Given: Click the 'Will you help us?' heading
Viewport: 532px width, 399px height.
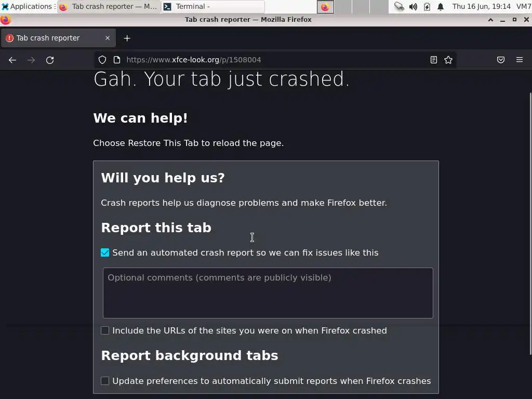Looking at the screenshot, I should point(163,178).
